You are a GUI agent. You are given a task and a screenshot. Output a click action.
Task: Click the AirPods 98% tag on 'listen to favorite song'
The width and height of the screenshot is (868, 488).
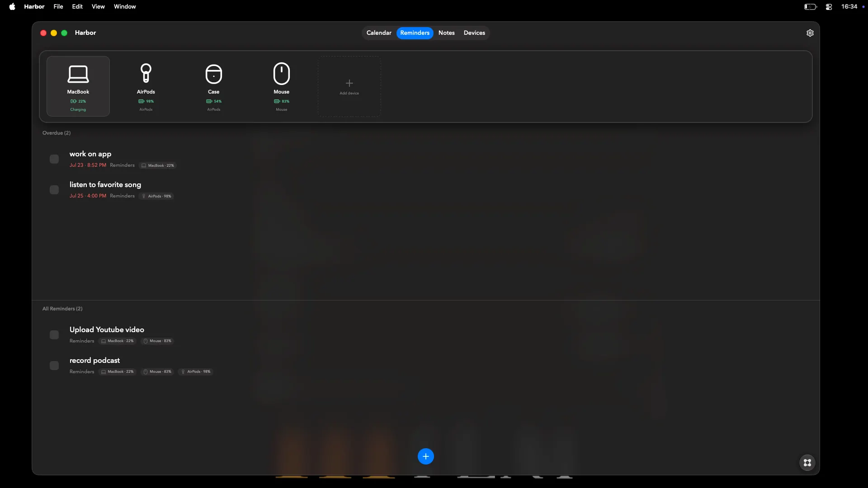click(156, 196)
